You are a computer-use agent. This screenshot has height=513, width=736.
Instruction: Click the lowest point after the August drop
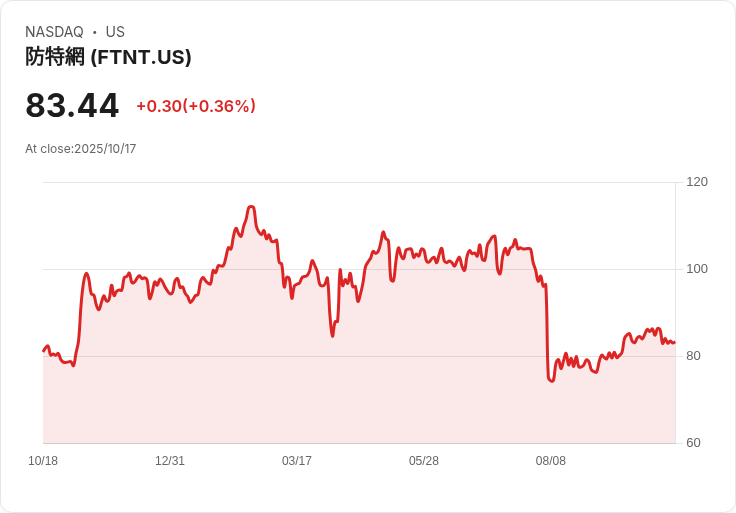pos(551,381)
